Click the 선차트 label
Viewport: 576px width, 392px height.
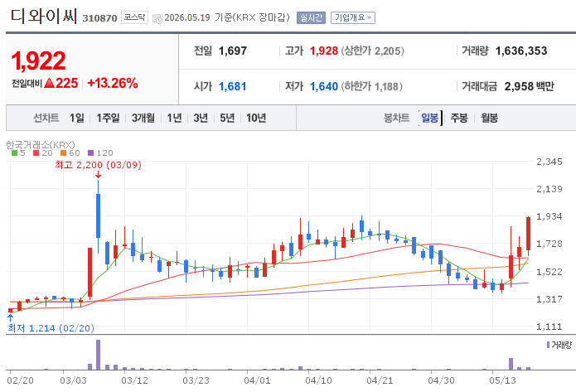coord(46,118)
